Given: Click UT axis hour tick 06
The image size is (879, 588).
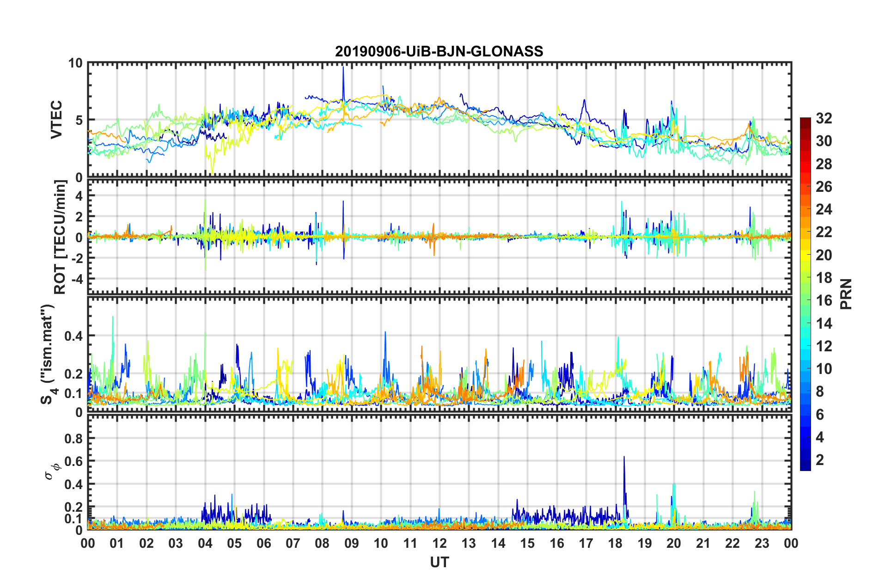Looking at the screenshot, I should 264,543.
